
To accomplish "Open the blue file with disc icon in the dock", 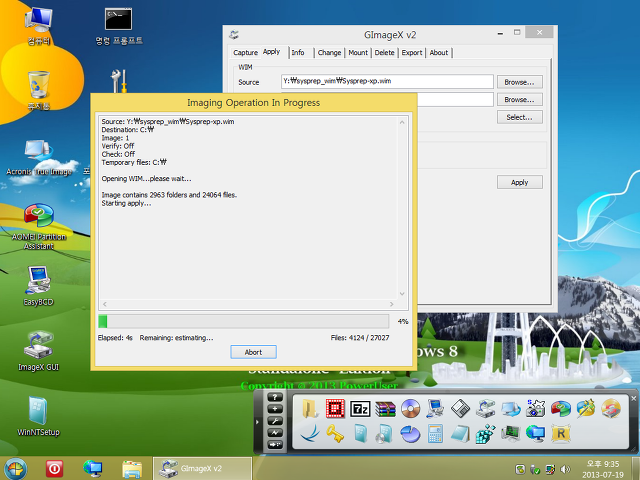I will pyautogui.click(x=385, y=433).
